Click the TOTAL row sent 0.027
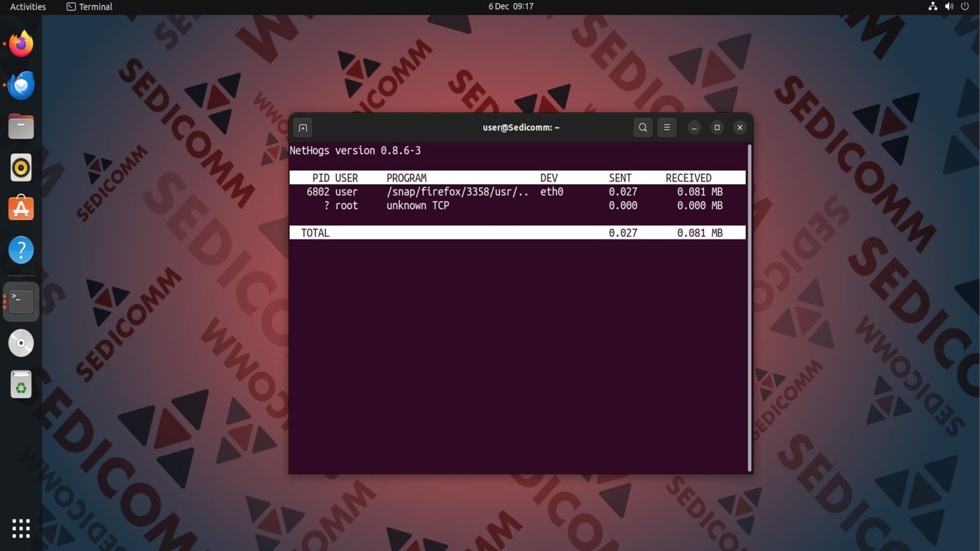980x551 pixels. [623, 233]
